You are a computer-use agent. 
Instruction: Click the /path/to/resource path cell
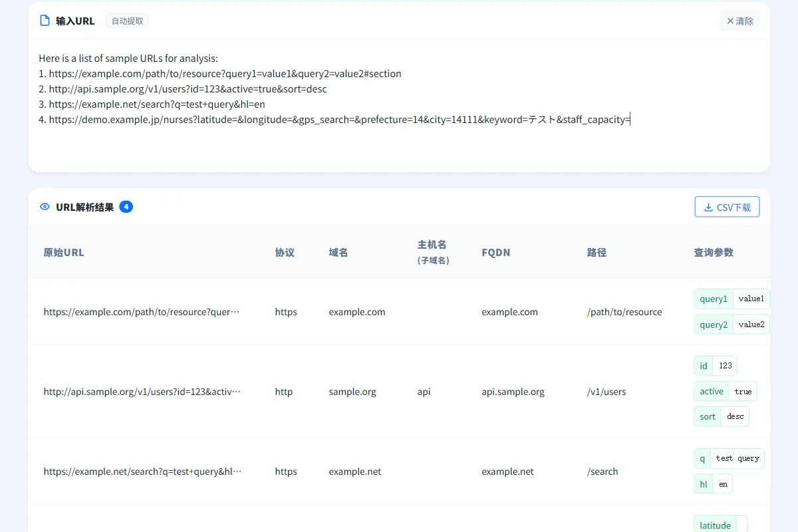point(624,312)
